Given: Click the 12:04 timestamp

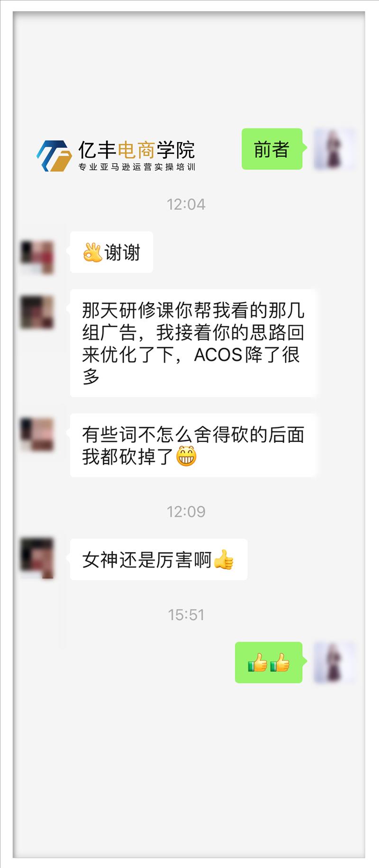Looking at the screenshot, I should pos(186,204).
